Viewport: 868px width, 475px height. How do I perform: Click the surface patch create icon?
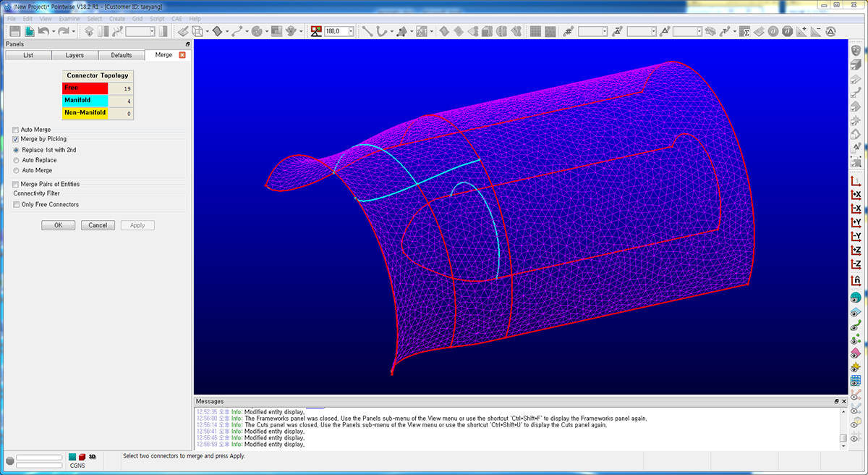click(x=216, y=31)
